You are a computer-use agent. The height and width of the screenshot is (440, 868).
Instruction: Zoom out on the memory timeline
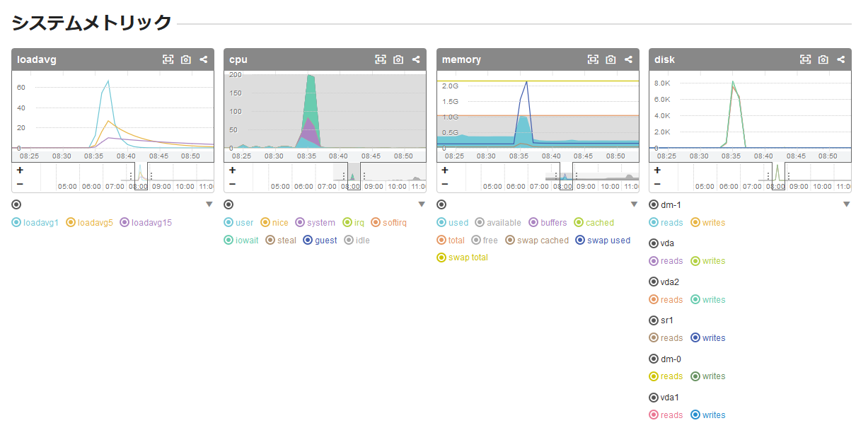(444, 185)
